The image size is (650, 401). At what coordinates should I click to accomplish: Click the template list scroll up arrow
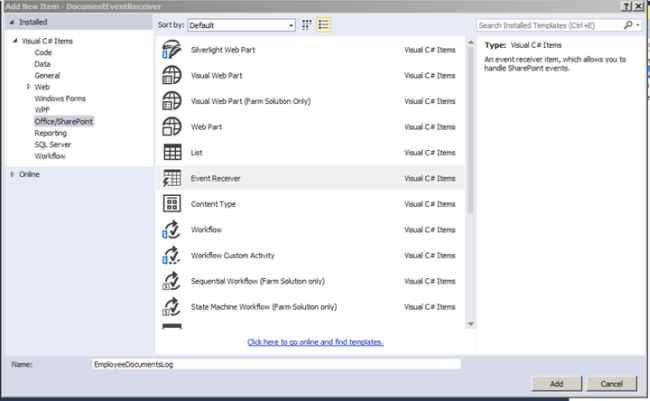click(x=471, y=43)
